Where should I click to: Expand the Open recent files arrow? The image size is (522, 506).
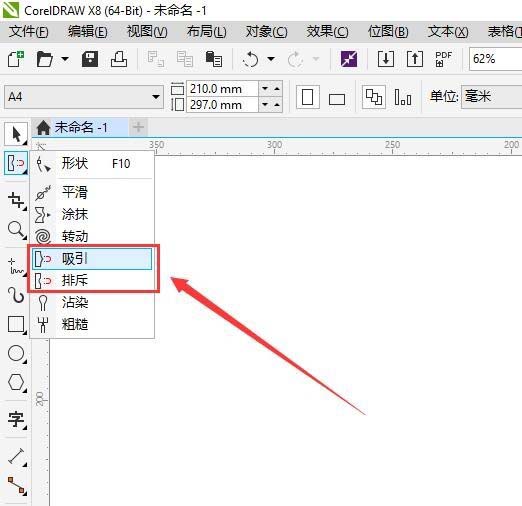pyautogui.click(x=65, y=59)
